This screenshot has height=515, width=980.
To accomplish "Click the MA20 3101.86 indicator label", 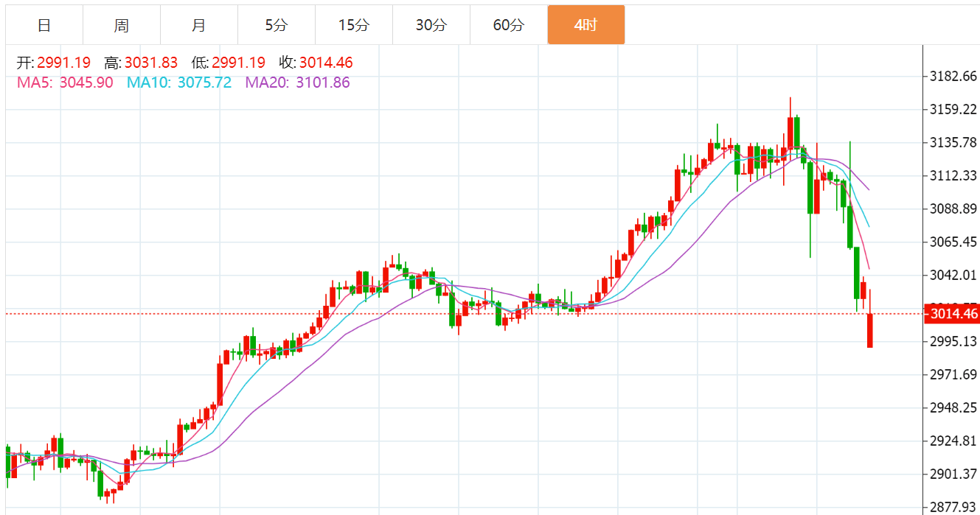I will pyautogui.click(x=297, y=83).
